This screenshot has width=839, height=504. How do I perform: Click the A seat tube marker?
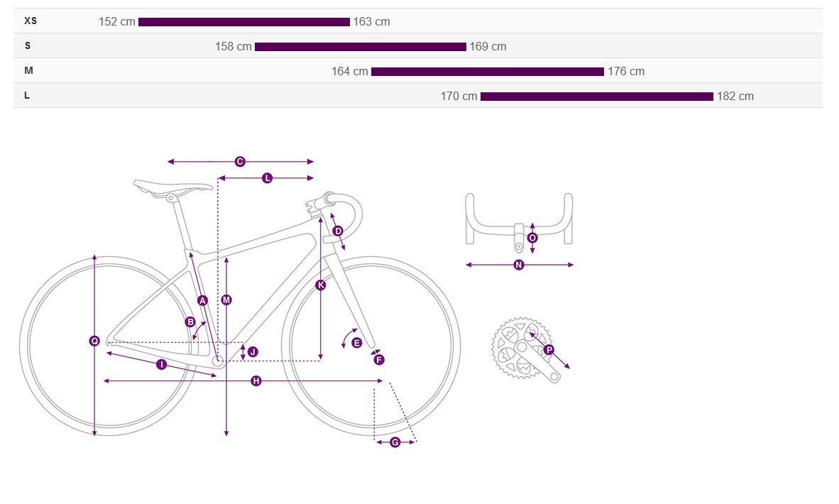pos(202,301)
